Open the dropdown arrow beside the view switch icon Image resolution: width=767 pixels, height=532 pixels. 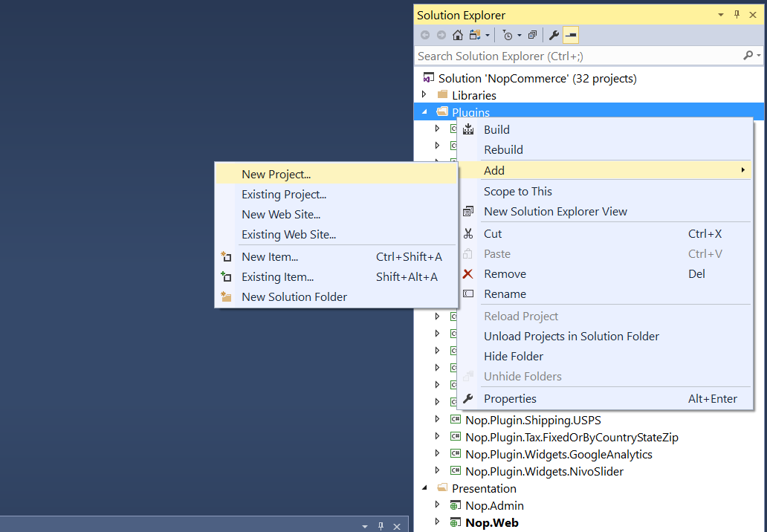click(x=488, y=35)
